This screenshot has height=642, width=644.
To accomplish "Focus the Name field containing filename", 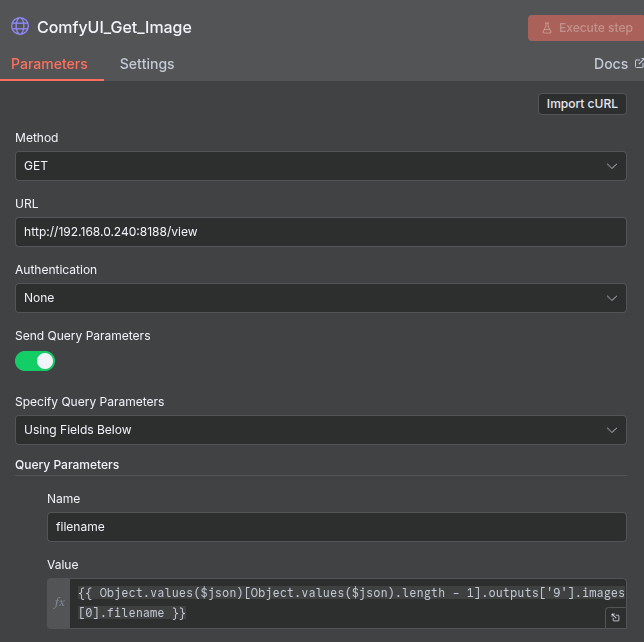I will pyautogui.click(x=336, y=527).
